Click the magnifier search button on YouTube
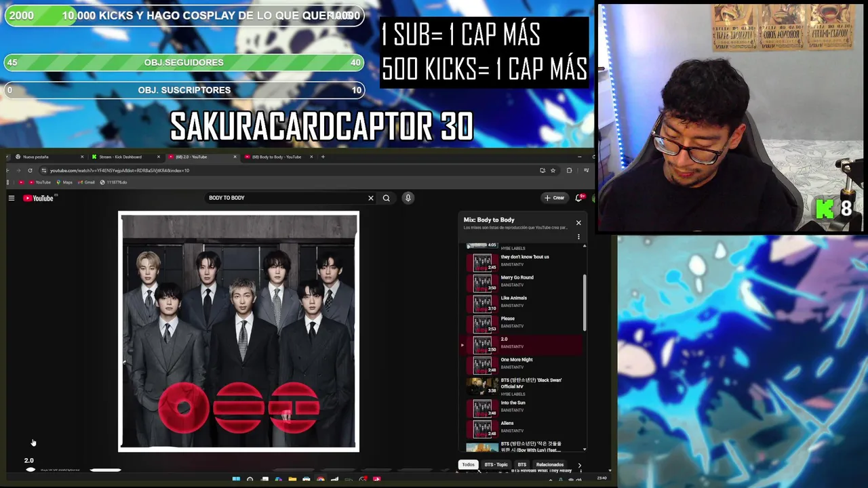Screen dimensions: 868x488 387,198
